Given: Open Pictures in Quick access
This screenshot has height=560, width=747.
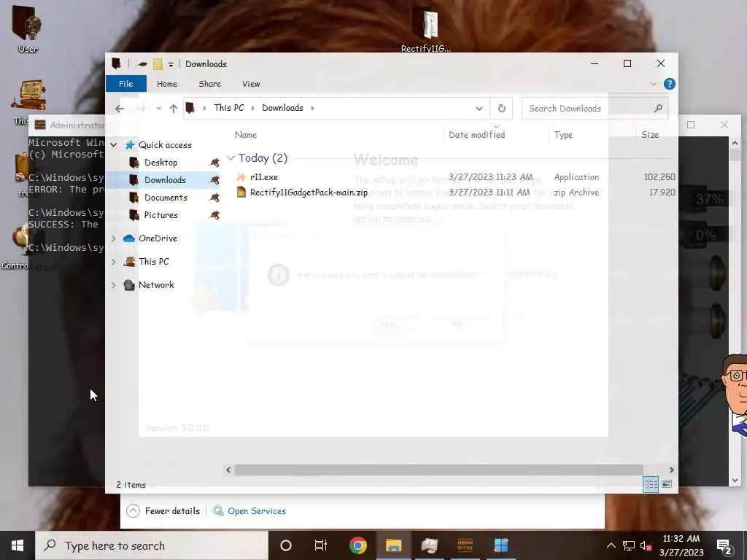Looking at the screenshot, I should [x=161, y=215].
